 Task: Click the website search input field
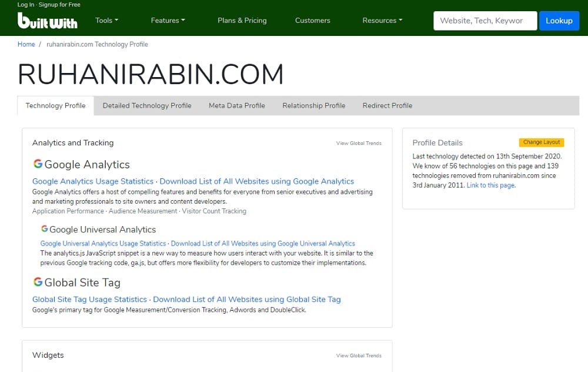click(485, 20)
